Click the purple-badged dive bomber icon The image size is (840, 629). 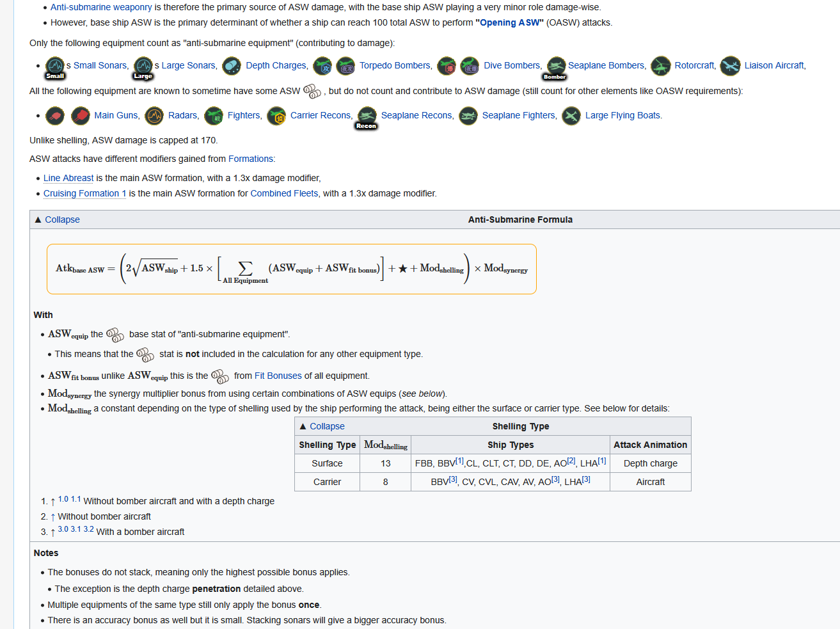point(470,65)
